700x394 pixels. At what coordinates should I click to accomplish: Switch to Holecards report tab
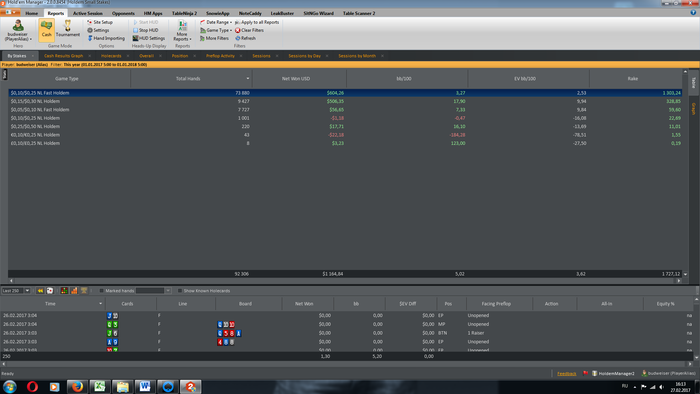(x=111, y=56)
